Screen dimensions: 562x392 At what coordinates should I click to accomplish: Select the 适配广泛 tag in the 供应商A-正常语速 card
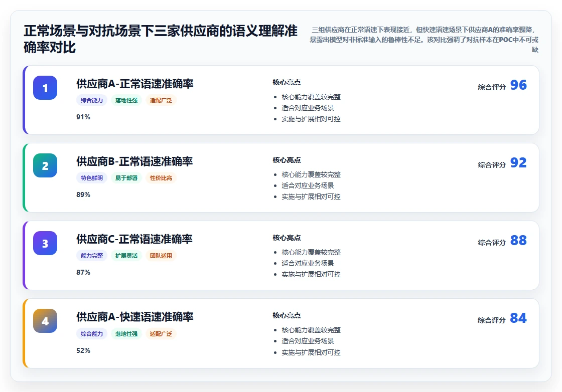pos(161,100)
